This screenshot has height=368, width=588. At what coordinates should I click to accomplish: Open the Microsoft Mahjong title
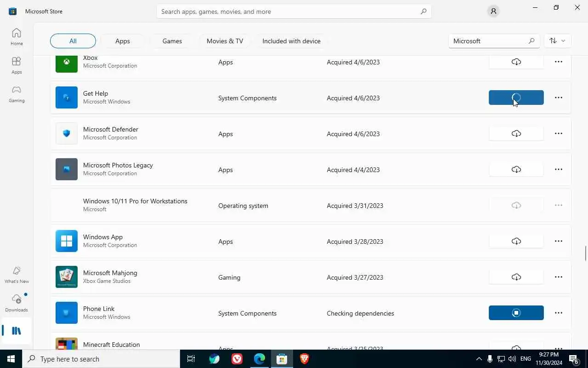(110, 273)
